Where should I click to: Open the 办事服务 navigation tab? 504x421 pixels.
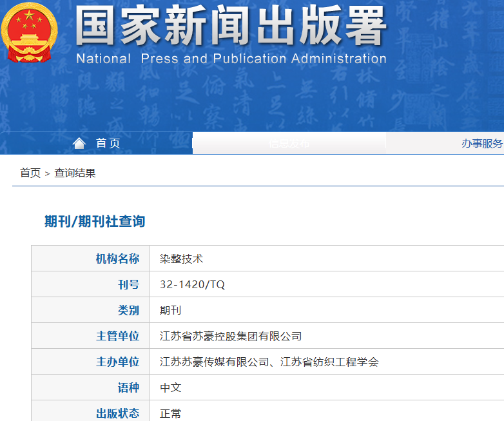tap(482, 143)
